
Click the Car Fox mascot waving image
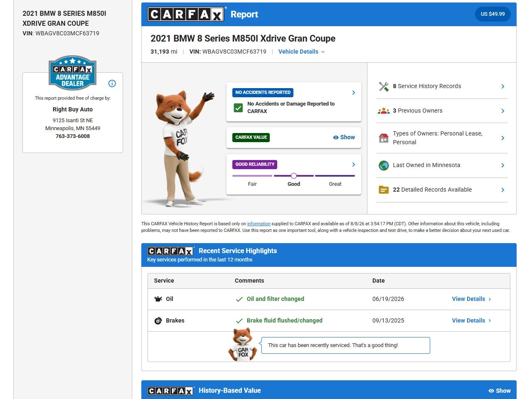click(184, 148)
